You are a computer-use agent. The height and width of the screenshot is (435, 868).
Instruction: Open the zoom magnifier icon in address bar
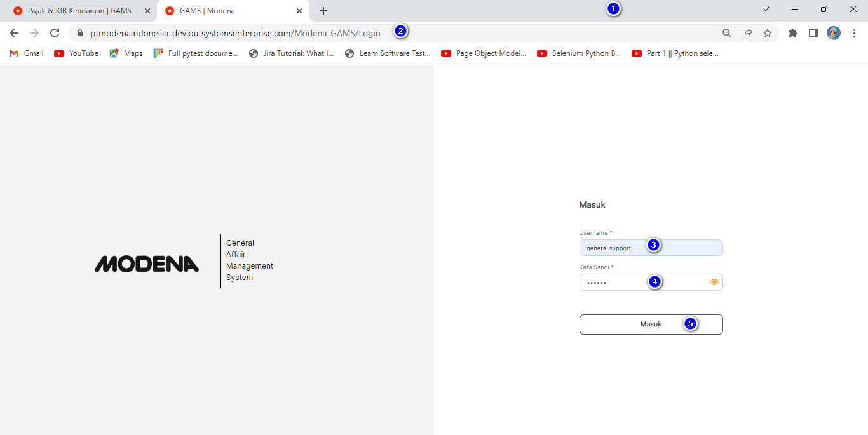point(727,33)
